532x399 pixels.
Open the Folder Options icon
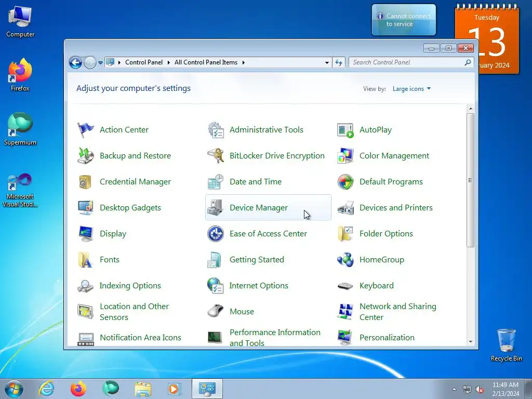click(x=345, y=234)
